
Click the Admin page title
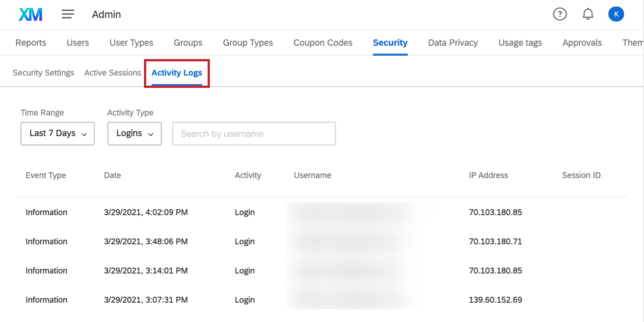tap(106, 14)
